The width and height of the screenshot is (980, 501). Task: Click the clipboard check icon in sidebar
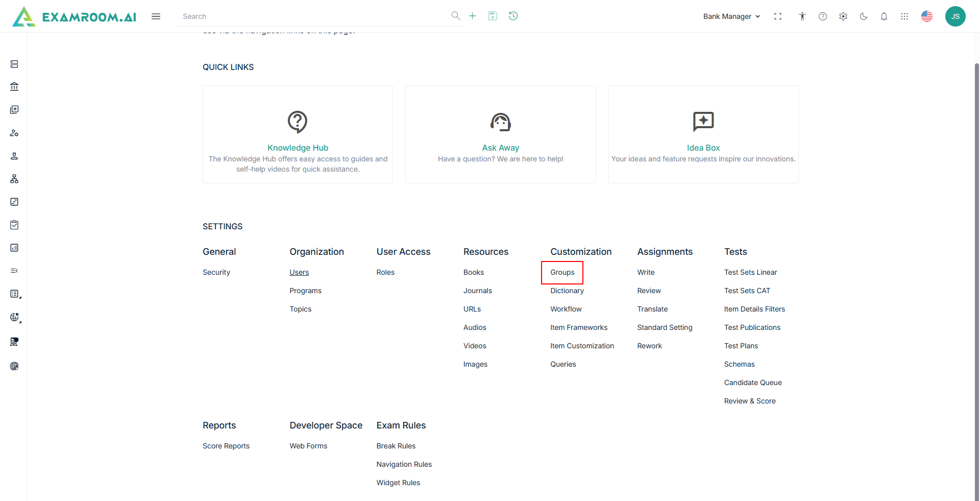[x=14, y=225]
